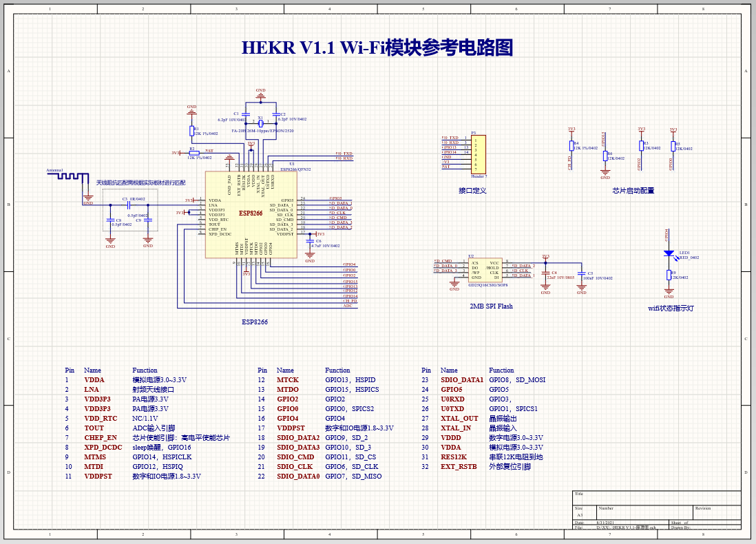Click the function text 串联12K电阻到地
This screenshot has width=756, height=544.
point(516,457)
